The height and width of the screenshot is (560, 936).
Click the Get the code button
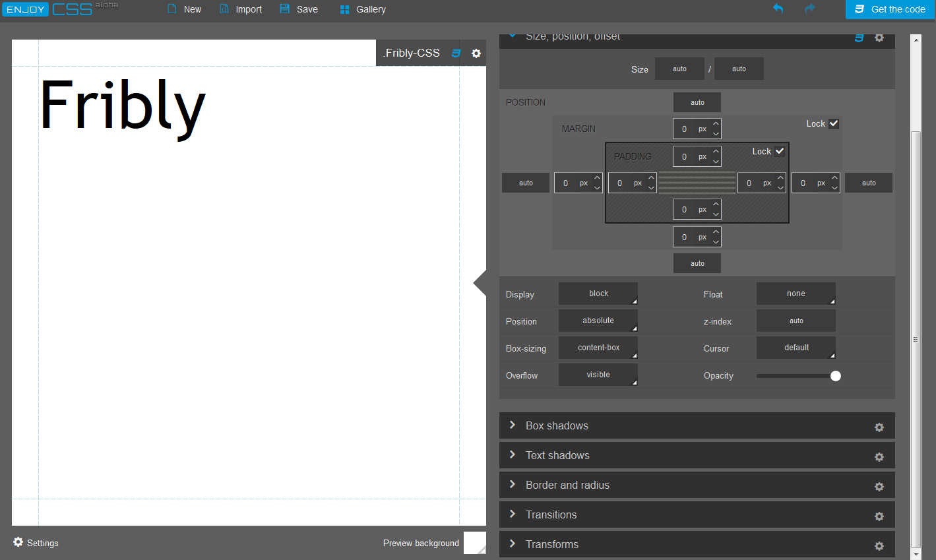[890, 9]
